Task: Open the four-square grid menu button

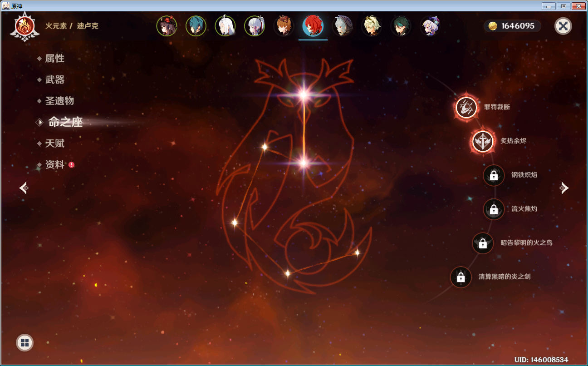Action: point(24,342)
